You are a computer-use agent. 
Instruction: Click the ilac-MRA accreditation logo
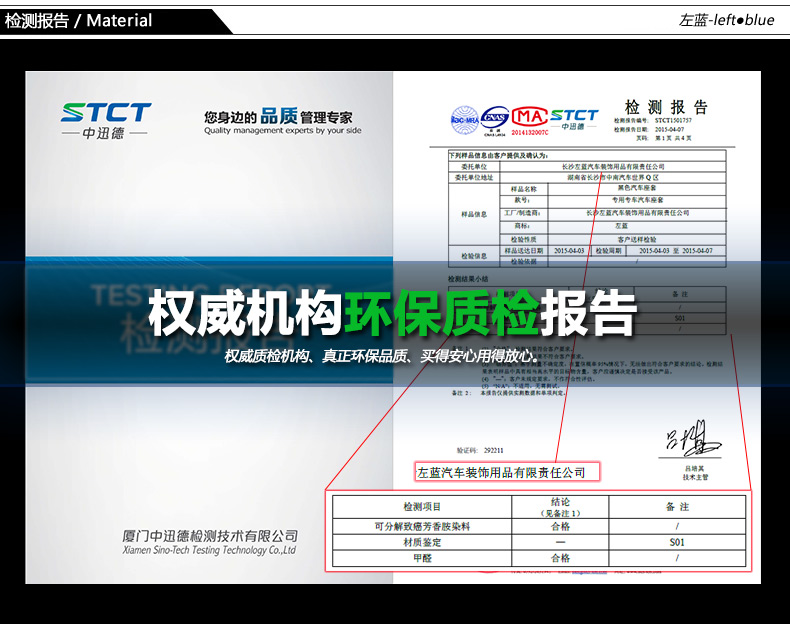464,120
